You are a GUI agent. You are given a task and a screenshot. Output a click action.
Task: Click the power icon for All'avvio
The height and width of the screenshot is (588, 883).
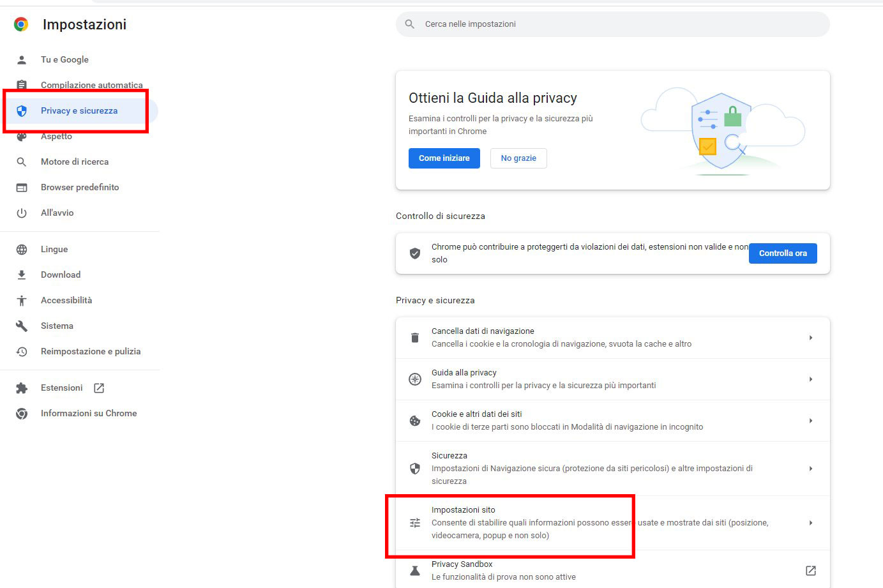coord(22,213)
